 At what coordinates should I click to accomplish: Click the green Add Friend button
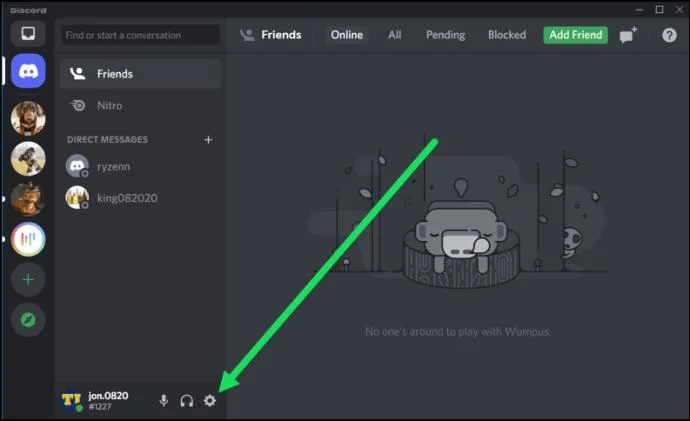tap(576, 35)
